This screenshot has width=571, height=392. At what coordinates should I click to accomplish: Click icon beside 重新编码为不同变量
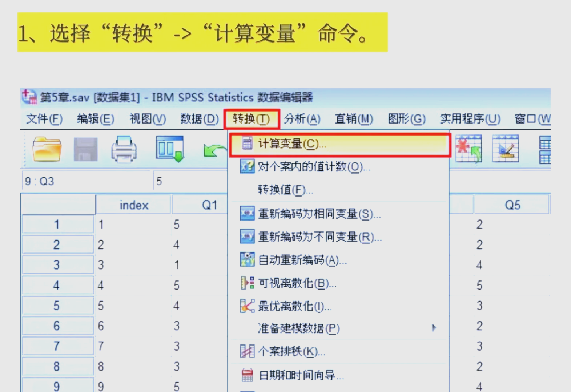(247, 237)
